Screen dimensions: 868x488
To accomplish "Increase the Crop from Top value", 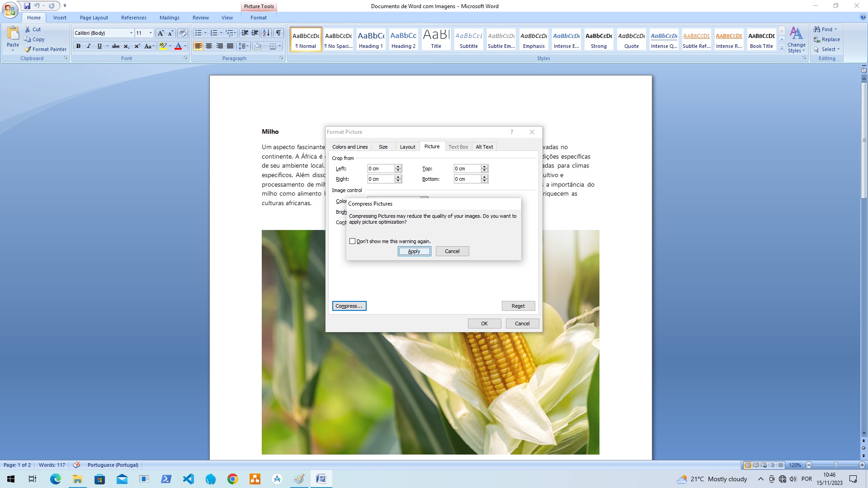I will pyautogui.click(x=485, y=167).
